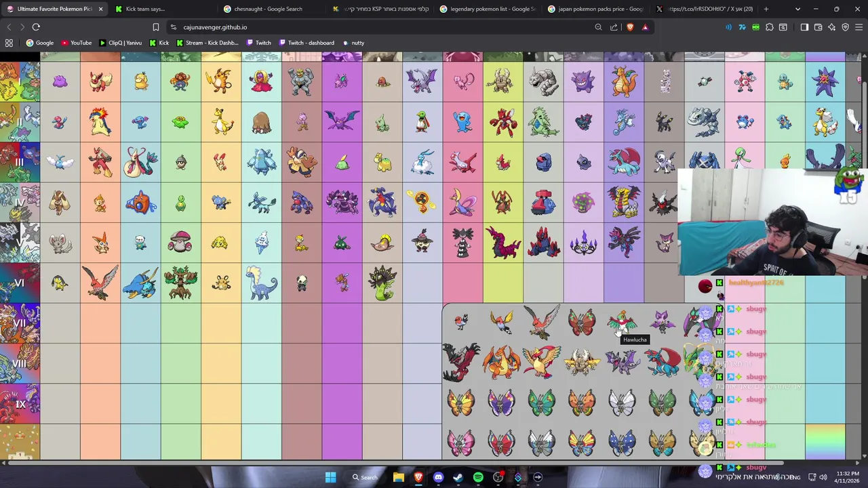The width and height of the screenshot is (868, 488).
Task: Switch to Kick team says tab
Action: [x=161, y=9]
